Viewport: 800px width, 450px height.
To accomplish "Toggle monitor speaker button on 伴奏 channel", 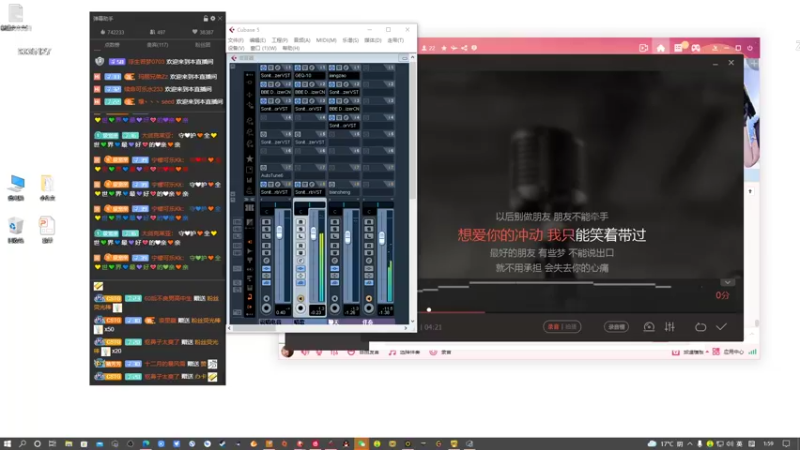I will 369,298.
